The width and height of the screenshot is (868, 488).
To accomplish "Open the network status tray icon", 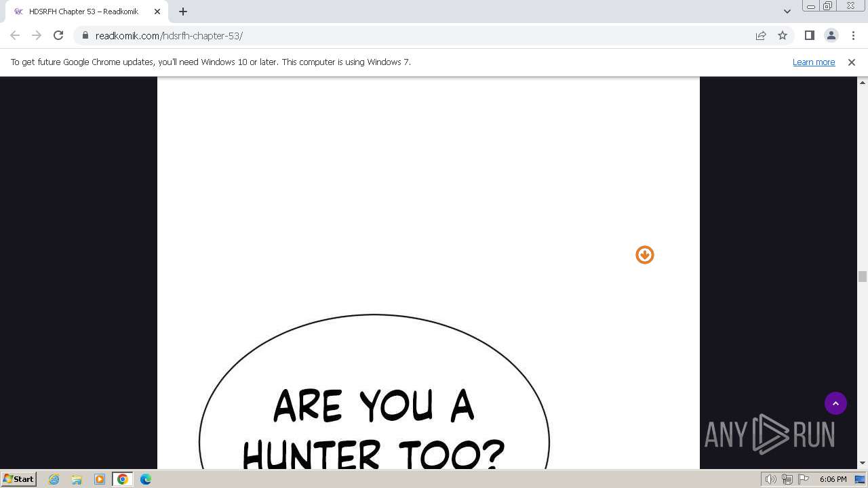I will pyautogui.click(x=787, y=479).
